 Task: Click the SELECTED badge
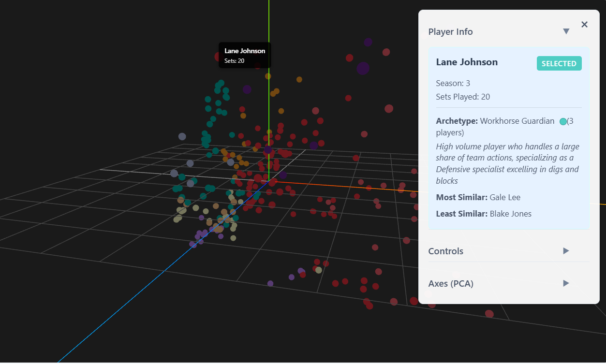tap(559, 63)
